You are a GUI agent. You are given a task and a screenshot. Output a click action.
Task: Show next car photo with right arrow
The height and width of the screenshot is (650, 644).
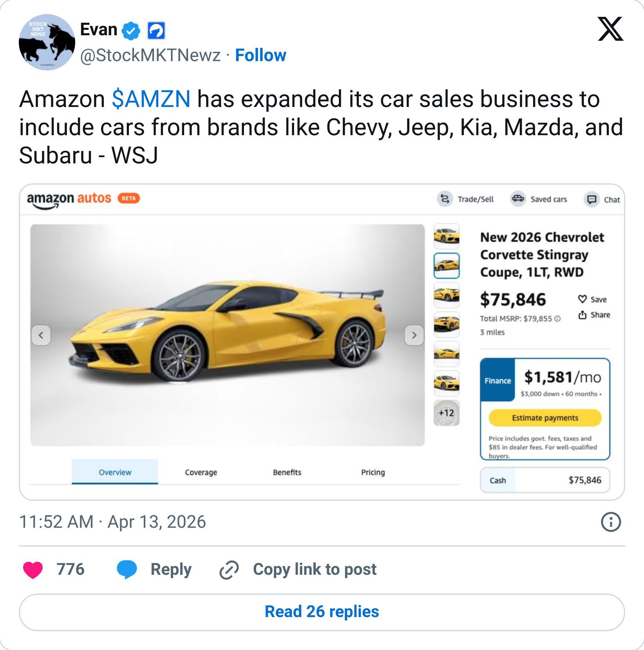tap(414, 335)
